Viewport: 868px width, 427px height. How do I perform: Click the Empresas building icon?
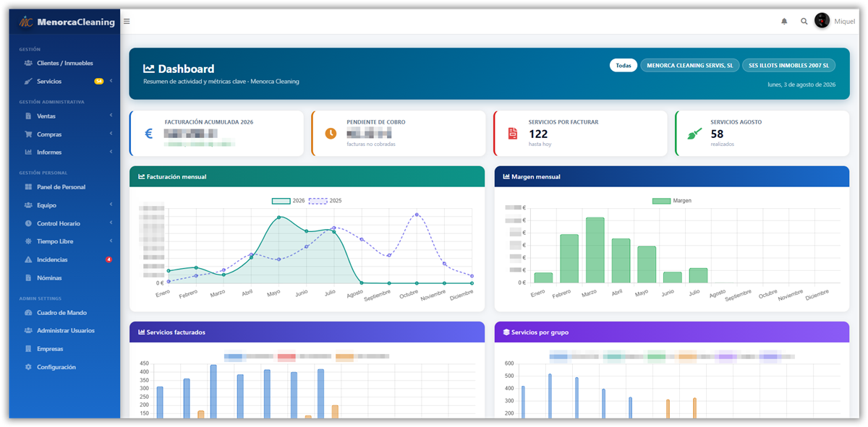point(28,349)
